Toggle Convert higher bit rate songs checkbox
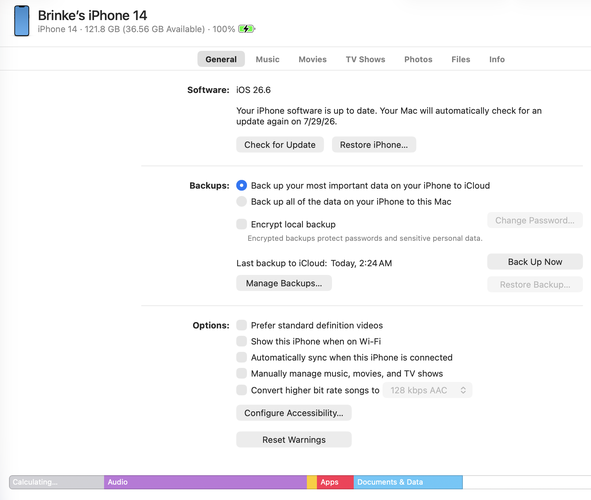Viewport: 591px width, 500px height. tap(242, 390)
